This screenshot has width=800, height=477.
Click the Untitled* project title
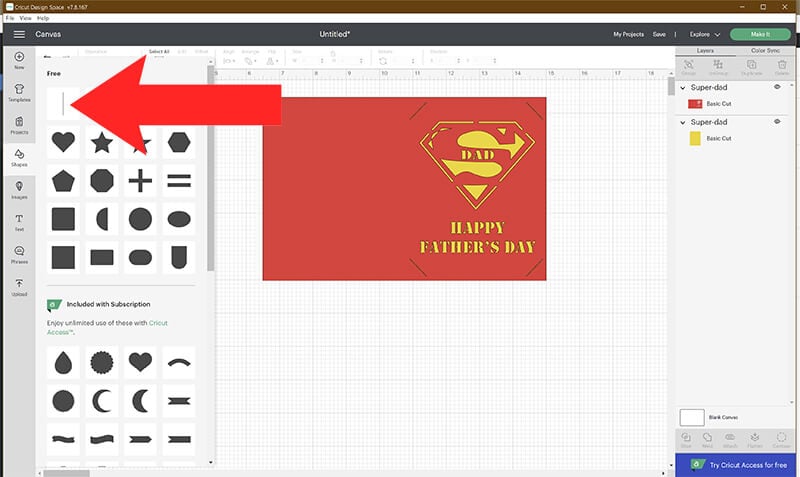[335, 34]
